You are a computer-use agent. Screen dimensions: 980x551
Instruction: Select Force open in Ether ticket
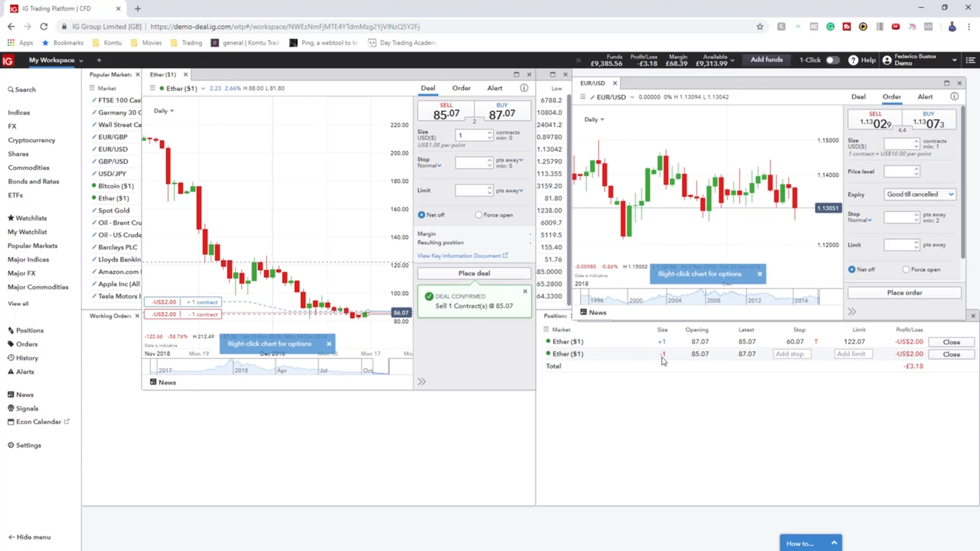point(478,215)
